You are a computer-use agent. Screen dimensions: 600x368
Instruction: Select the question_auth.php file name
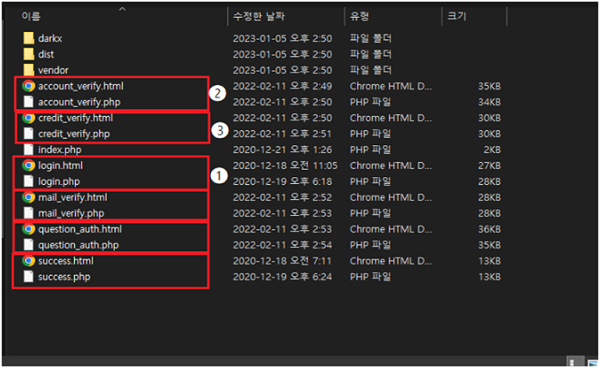pos(78,245)
